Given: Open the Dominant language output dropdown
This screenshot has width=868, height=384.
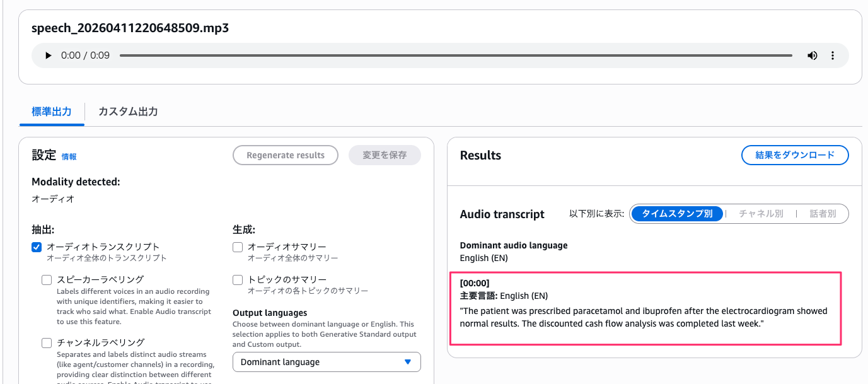Looking at the screenshot, I should 327,362.
